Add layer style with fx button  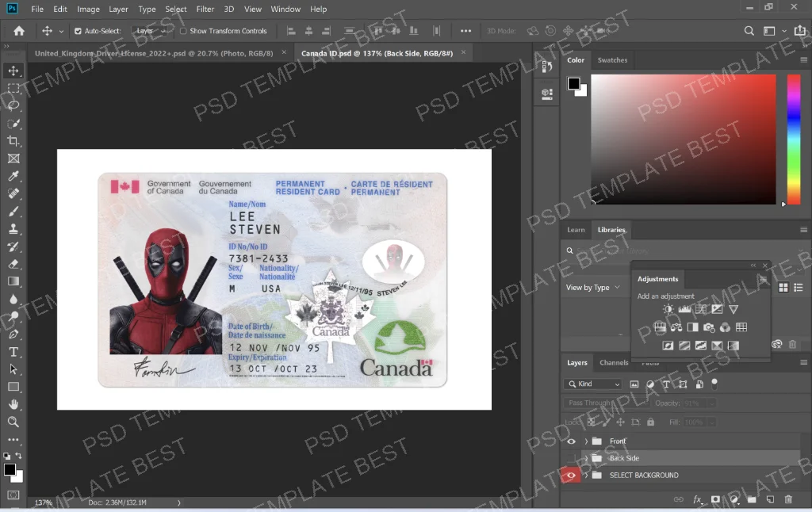[x=698, y=499]
